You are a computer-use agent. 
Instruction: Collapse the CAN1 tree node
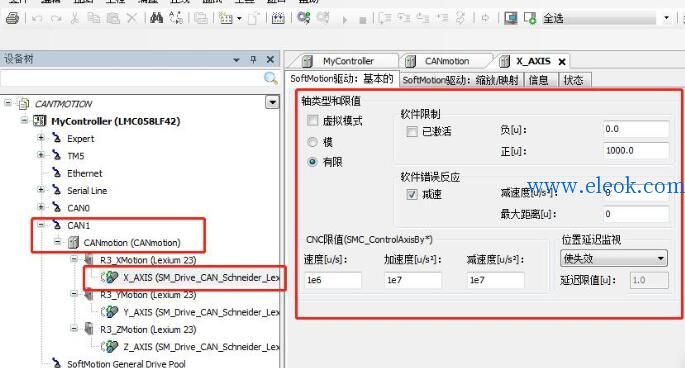tap(41, 225)
